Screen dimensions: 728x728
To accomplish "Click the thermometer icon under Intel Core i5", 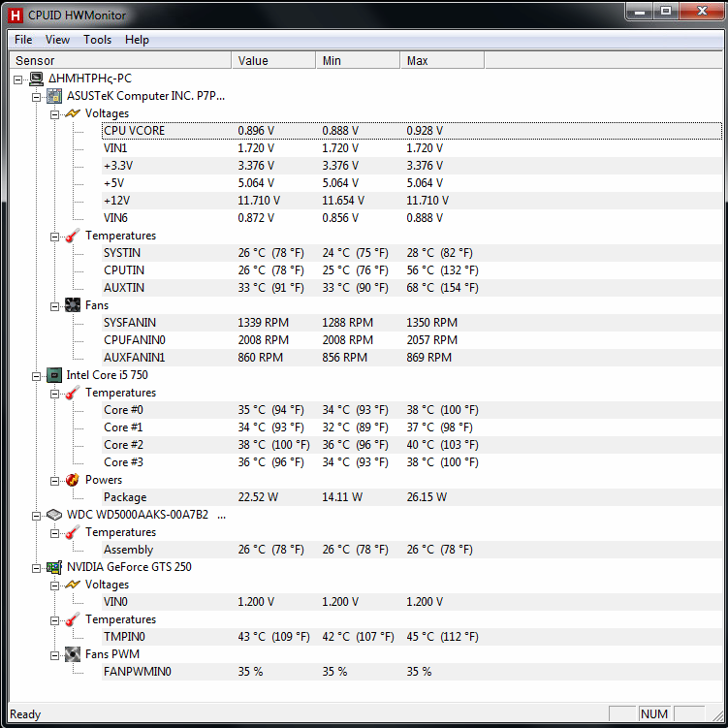I will click(73, 393).
